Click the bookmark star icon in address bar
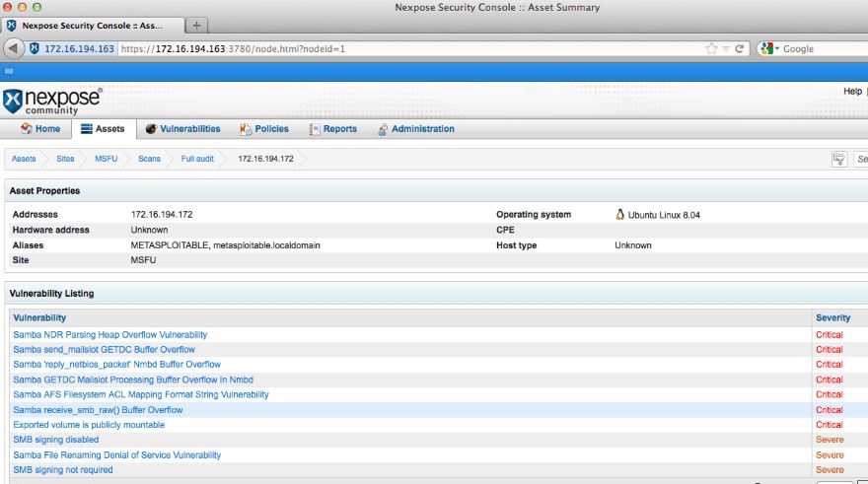The width and height of the screenshot is (868, 484). click(711, 48)
